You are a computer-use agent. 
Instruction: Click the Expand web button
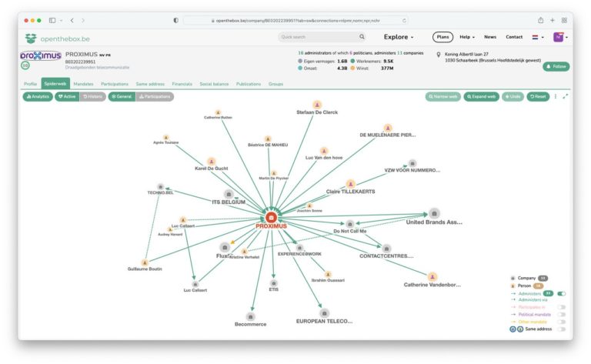pos(481,96)
